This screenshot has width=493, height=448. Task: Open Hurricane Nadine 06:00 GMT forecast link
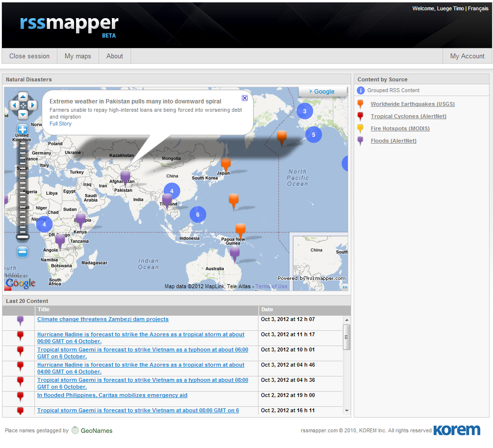[141, 338]
